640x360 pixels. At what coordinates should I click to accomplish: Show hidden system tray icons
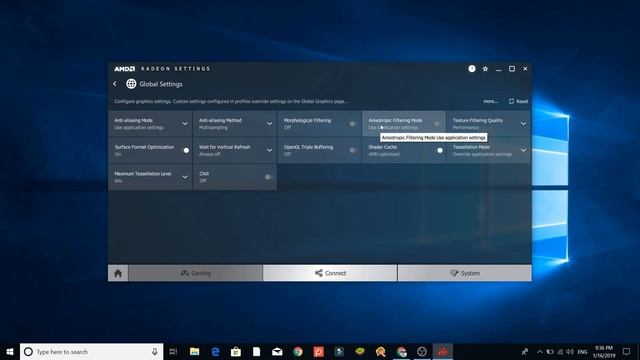pyautogui.click(x=540, y=351)
